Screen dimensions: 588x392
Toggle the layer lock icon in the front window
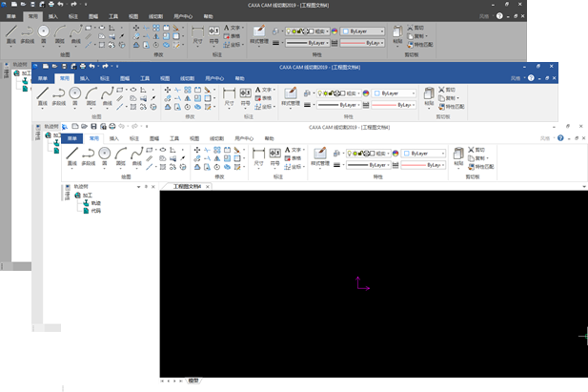coord(361,154)
